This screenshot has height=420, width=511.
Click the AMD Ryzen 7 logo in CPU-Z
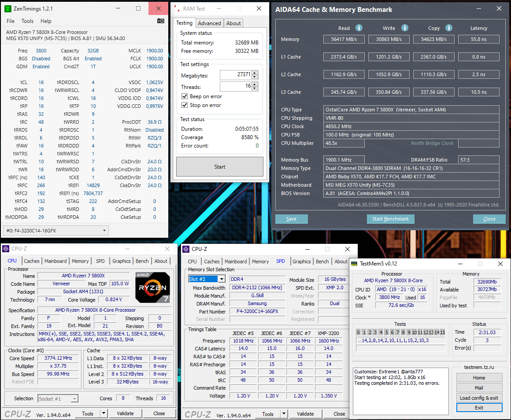pos(153,288)
